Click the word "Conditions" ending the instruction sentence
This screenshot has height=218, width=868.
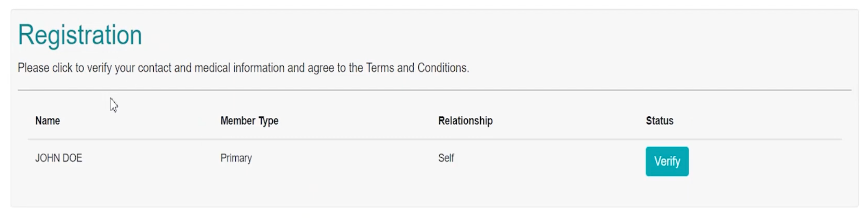(443, 68)
